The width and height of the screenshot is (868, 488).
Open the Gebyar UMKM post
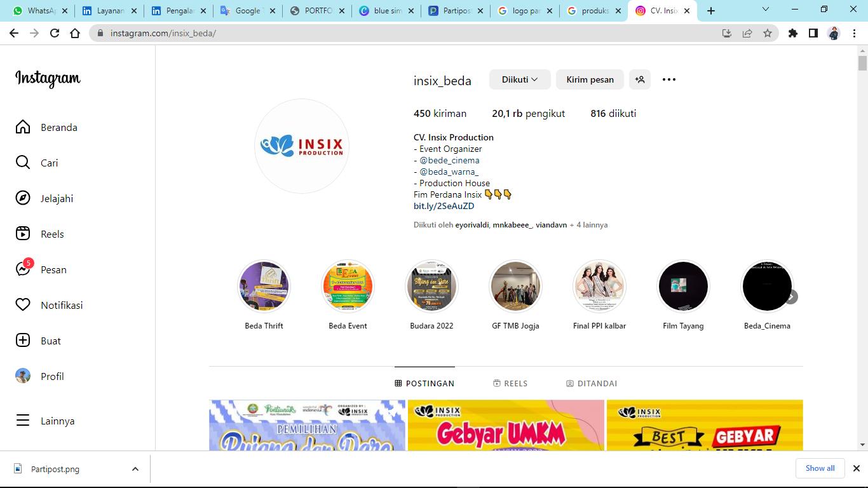pos(506,425)
